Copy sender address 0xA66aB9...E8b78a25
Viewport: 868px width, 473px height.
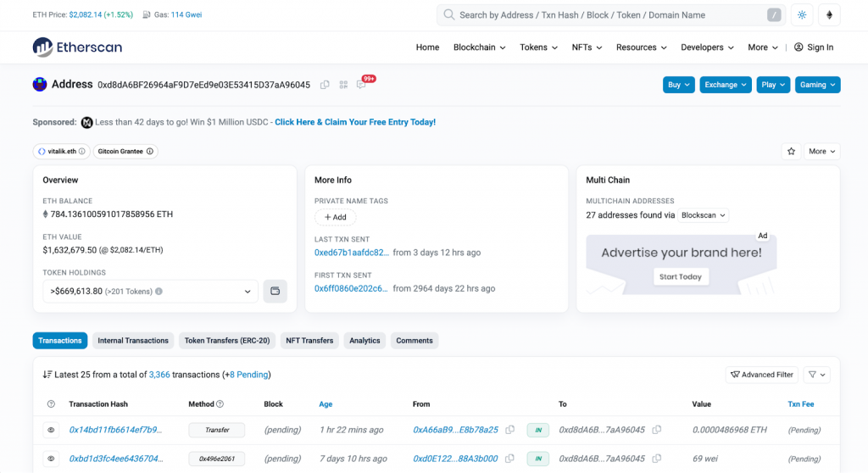509,430
